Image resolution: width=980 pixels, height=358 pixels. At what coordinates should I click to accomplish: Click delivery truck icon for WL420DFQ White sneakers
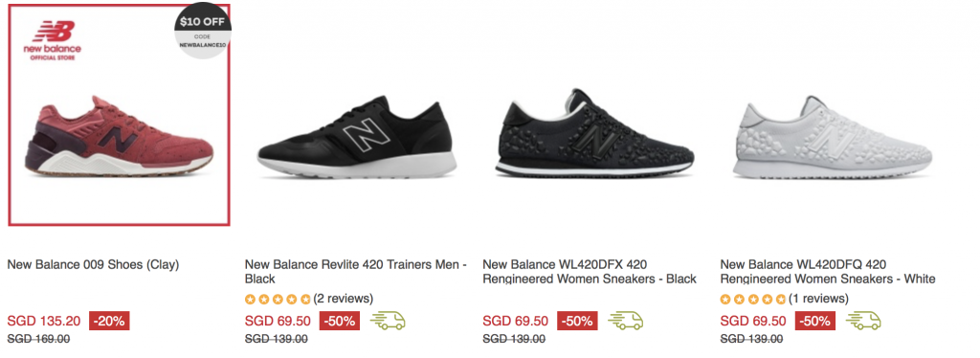[x=863, y=321]
